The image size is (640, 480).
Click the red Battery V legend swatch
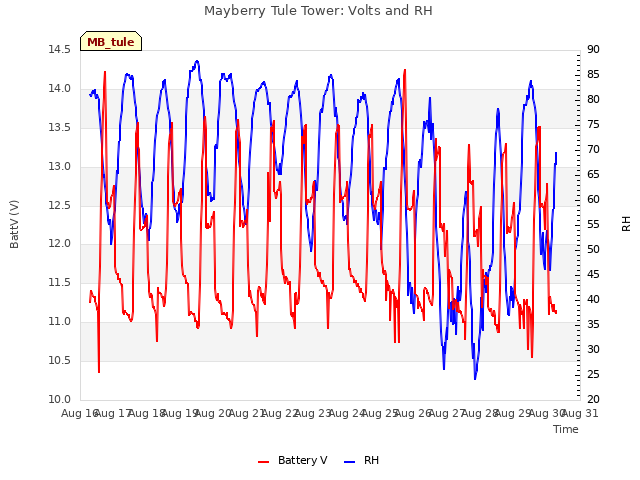(264, 462)
